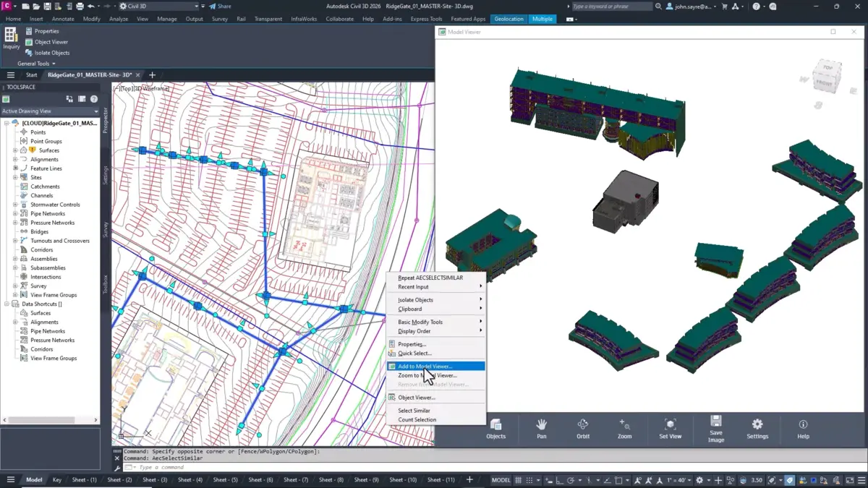Open Settings in Model Viewer toolbar
This screenshot has height=488, width=868.
pyautogui.click(x=757, y=428)
